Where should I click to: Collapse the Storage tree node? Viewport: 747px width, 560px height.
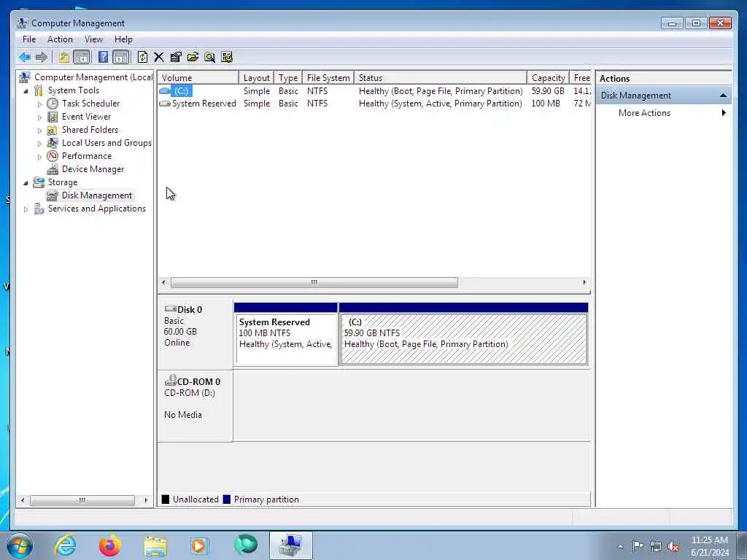pos(26,182)
